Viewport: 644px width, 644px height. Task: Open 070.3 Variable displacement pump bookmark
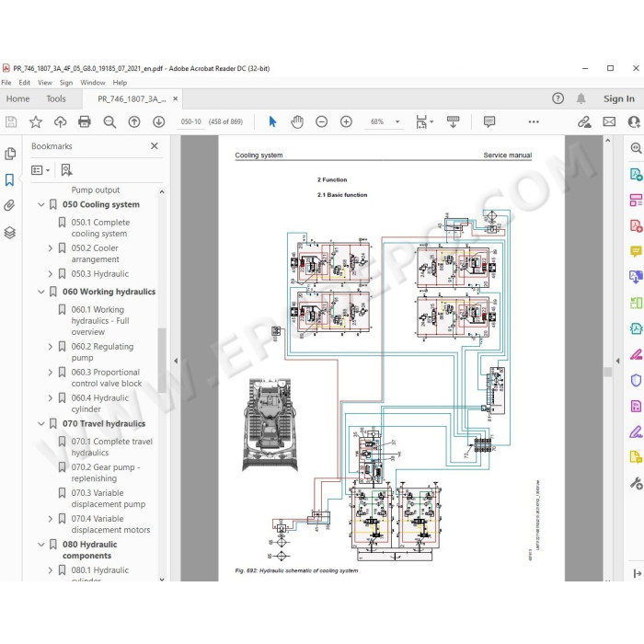pos(109,499)
